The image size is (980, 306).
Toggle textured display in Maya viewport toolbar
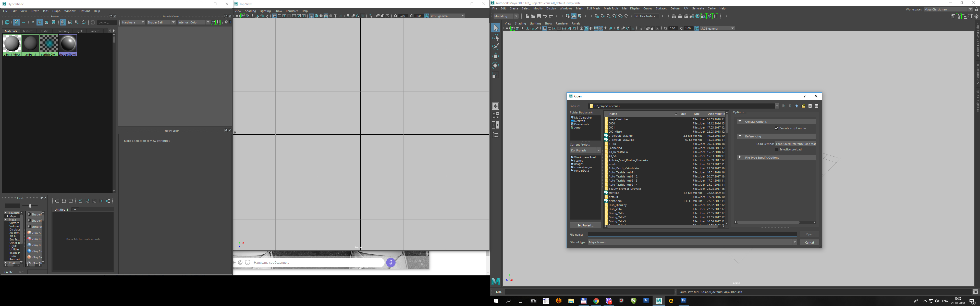[x=601, y=28]
